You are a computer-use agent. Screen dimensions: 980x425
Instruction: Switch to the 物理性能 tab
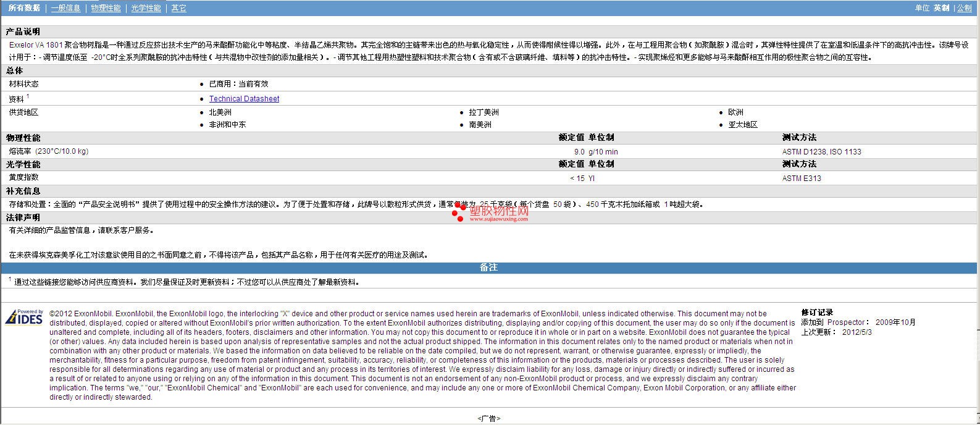(106, 8)
